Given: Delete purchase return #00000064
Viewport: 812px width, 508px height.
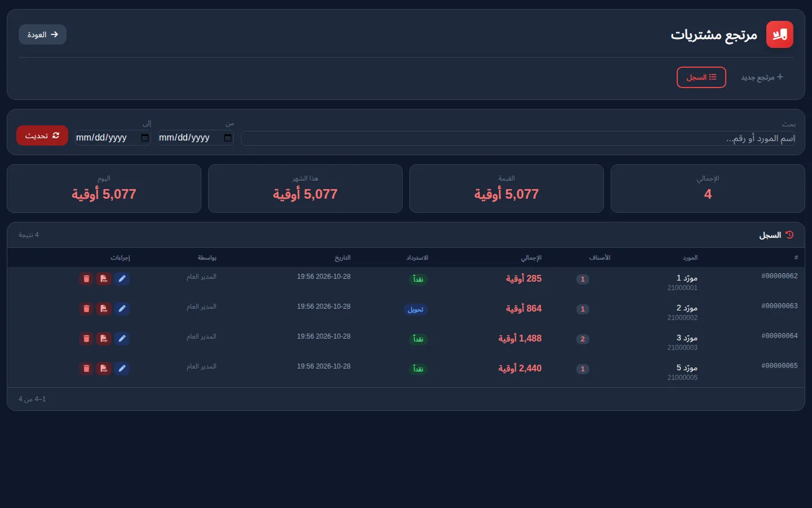Looking at the screenshot, I should click(x=86, y=339).
